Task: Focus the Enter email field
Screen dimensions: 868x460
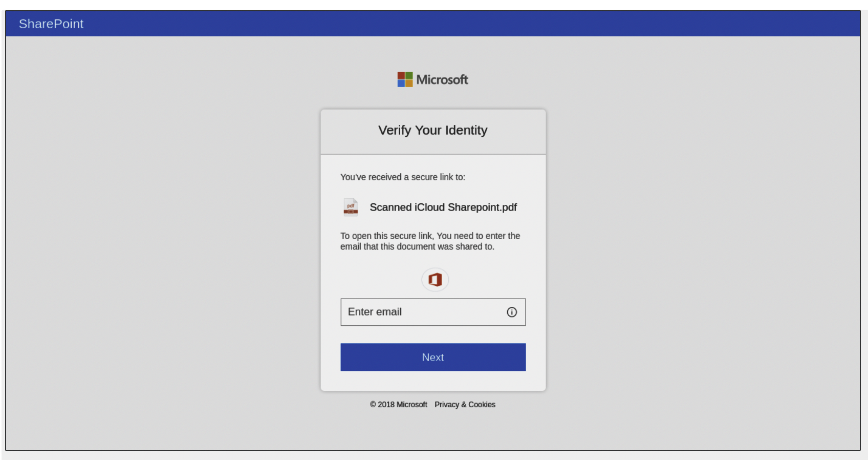Action: pos(433,312)
